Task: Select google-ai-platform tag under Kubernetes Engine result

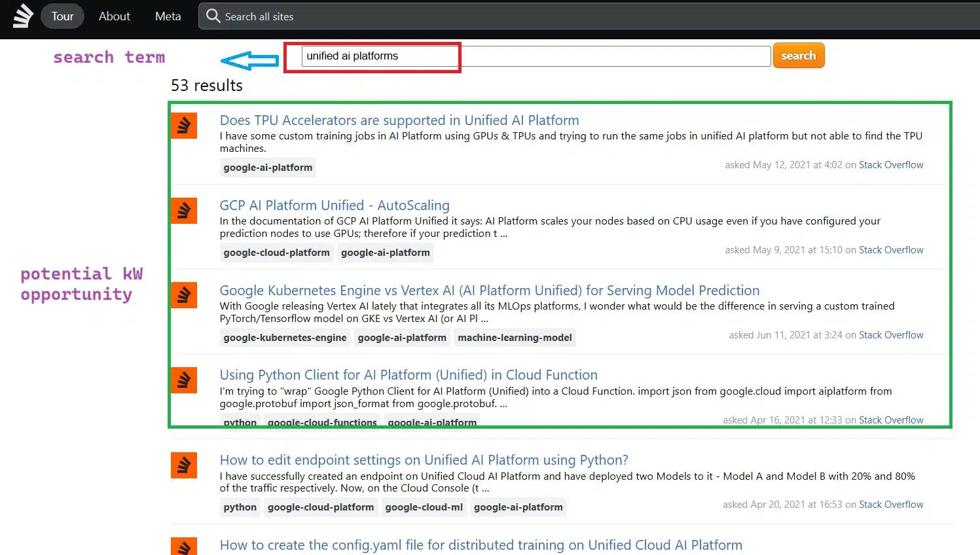Action: pyautogui.click(x=402, y=338)
